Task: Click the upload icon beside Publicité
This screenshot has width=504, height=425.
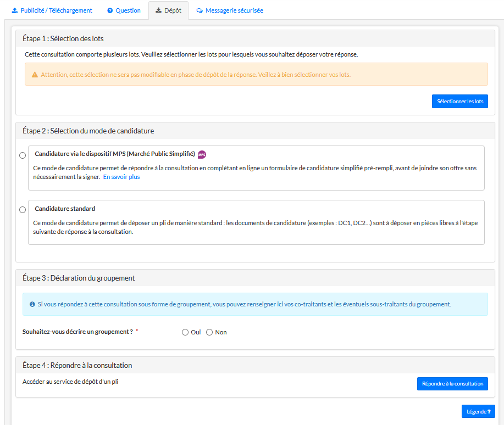Action: (x=15, y=10)
